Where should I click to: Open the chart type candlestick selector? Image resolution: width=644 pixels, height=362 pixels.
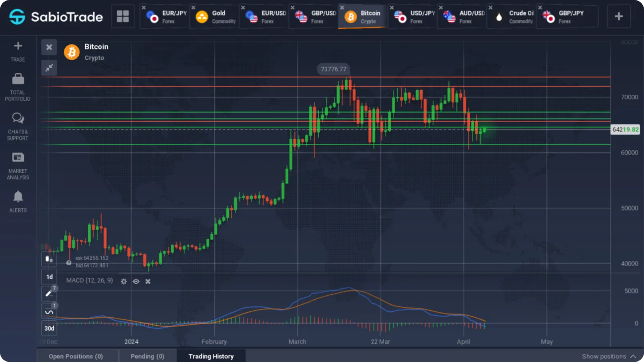[x=49, y=259]
